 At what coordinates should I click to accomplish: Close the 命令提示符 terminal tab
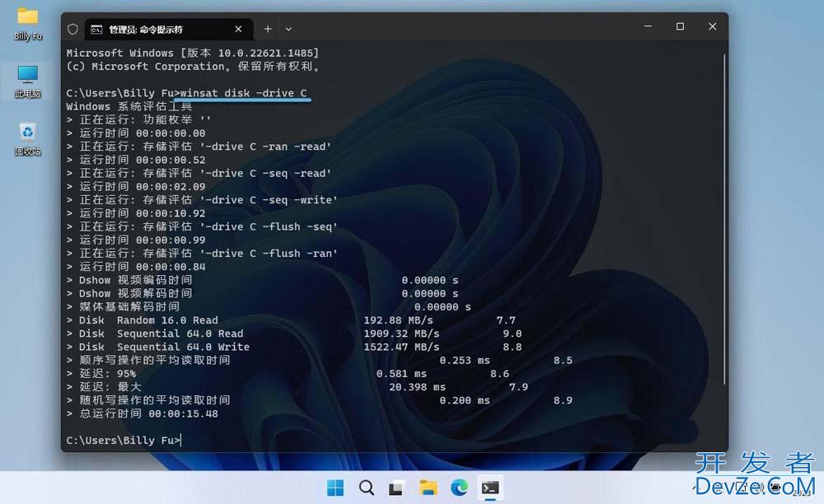pos(238,30)
